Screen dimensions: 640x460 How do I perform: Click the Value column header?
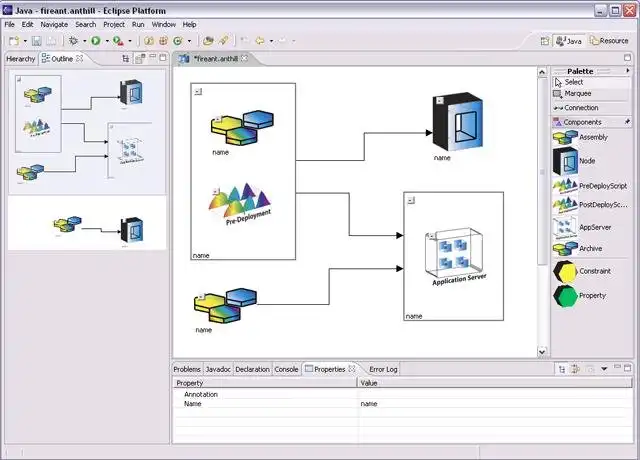495,383
